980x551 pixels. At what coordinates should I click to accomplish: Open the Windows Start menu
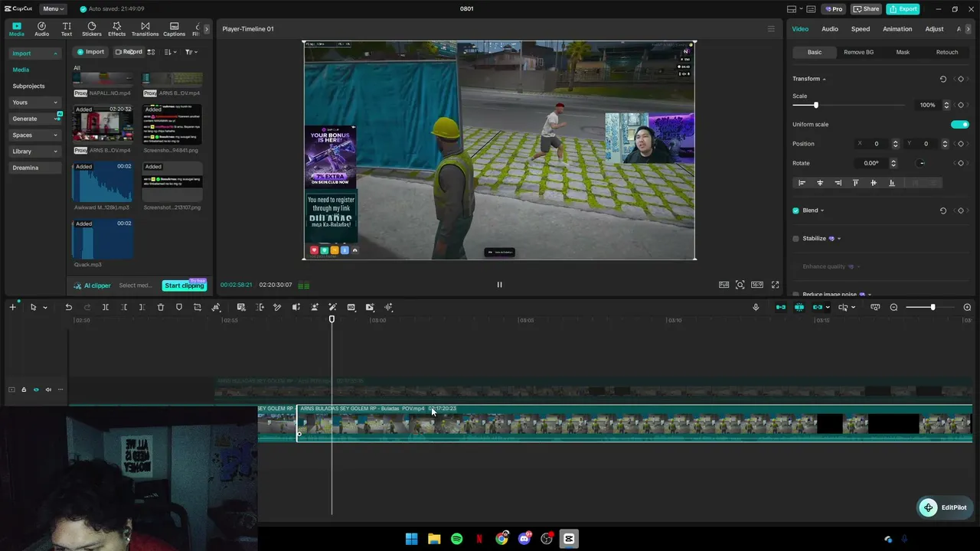[411, 539]
